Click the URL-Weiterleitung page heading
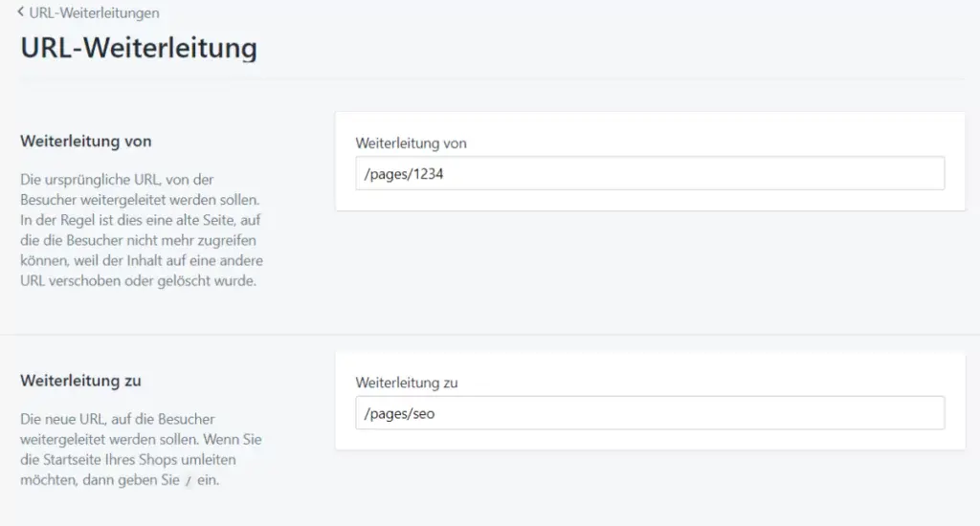 139,48
